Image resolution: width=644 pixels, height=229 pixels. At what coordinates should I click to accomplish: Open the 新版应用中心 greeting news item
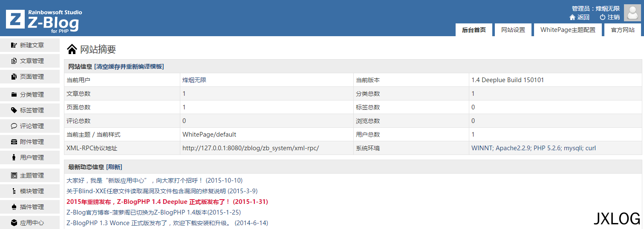pos(155,180)
